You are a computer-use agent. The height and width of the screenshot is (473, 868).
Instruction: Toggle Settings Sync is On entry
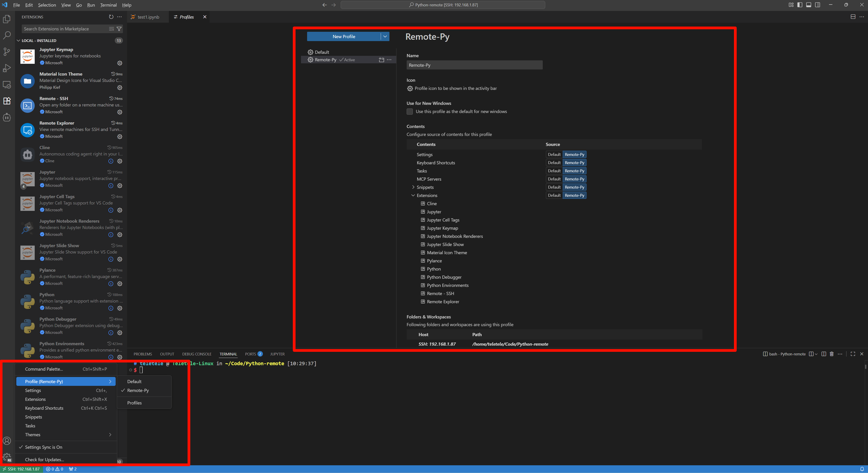click(x=66, y=447)
